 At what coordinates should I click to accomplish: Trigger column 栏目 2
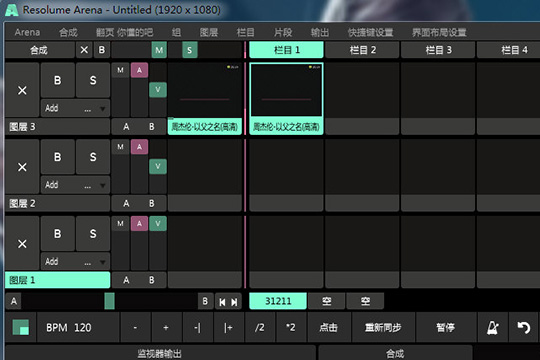pyautogui.click(x=362, y=50)
